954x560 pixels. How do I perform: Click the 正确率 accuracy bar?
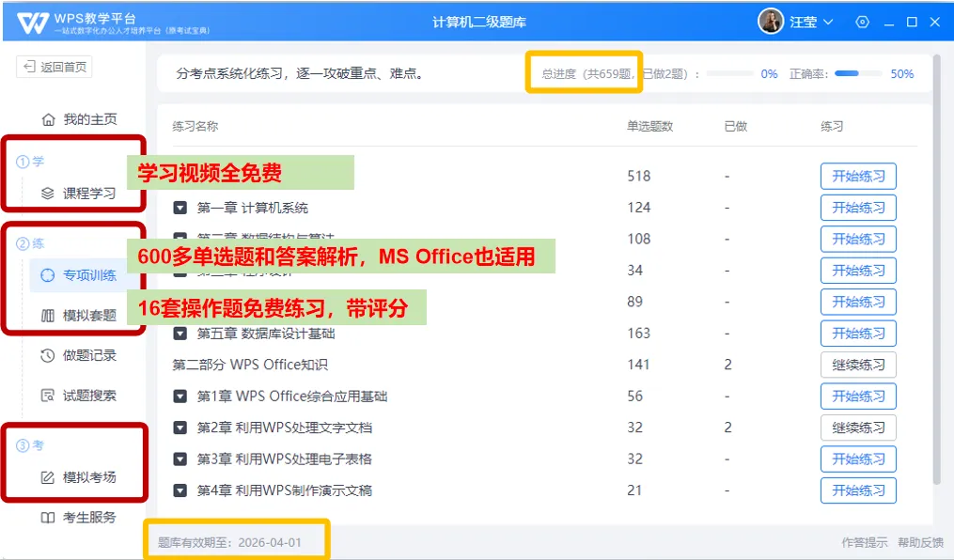coord(858,73)
